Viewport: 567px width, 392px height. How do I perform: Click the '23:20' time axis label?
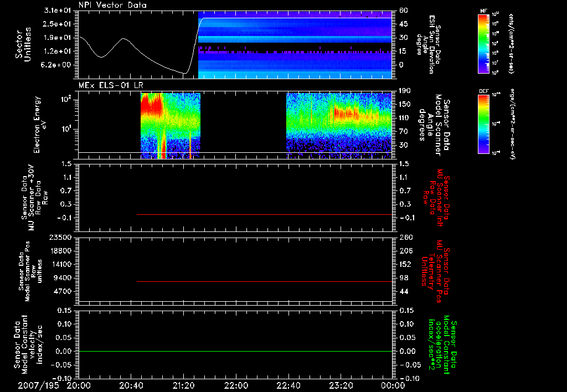[x=341, y=386]
